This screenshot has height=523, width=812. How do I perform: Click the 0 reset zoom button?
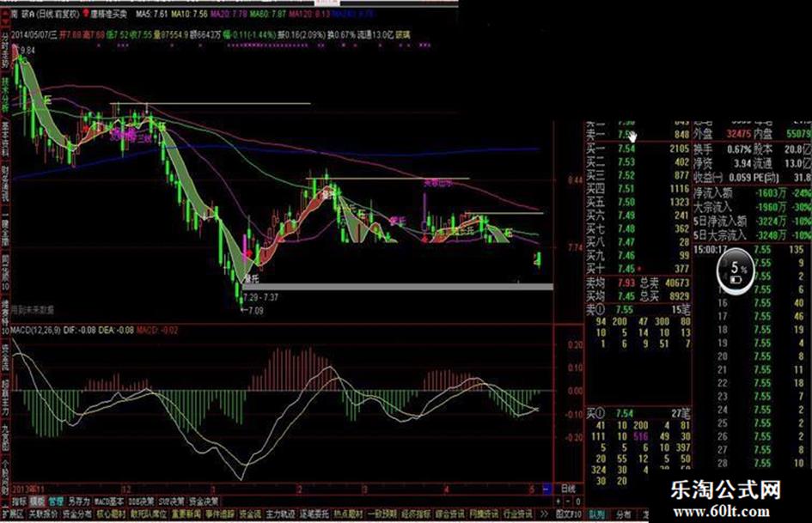point(578,502)
